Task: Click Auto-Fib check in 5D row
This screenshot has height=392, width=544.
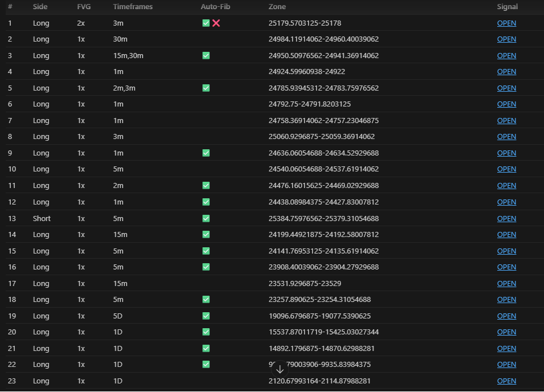Action: (x=206, y=316)
